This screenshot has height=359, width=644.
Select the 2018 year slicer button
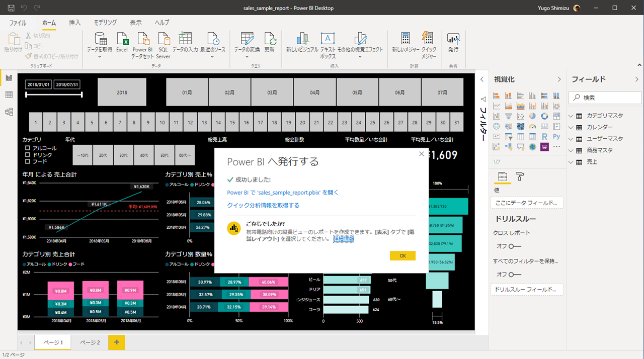122,93
